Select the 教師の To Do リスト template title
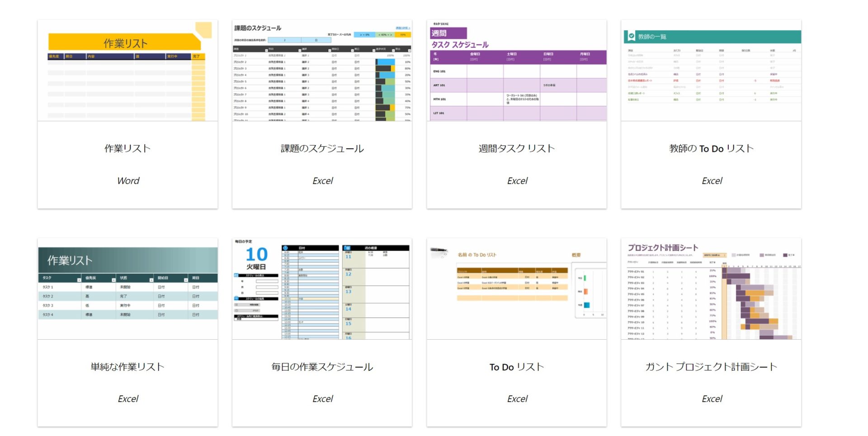 712,148
